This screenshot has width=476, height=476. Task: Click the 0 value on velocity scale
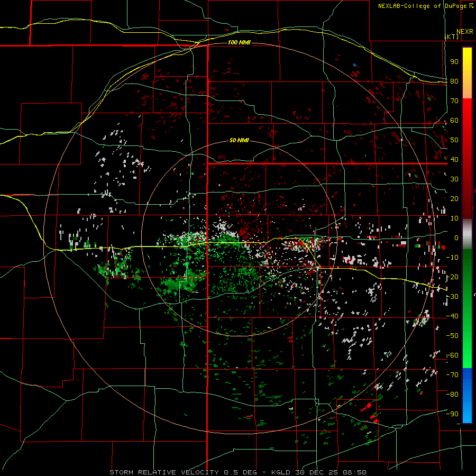456,237
